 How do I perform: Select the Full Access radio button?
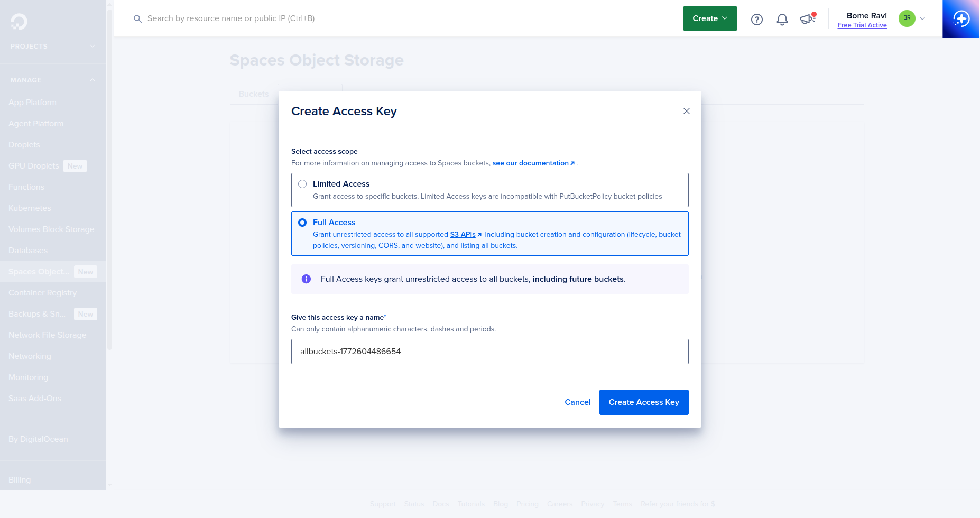click(302, 223)
